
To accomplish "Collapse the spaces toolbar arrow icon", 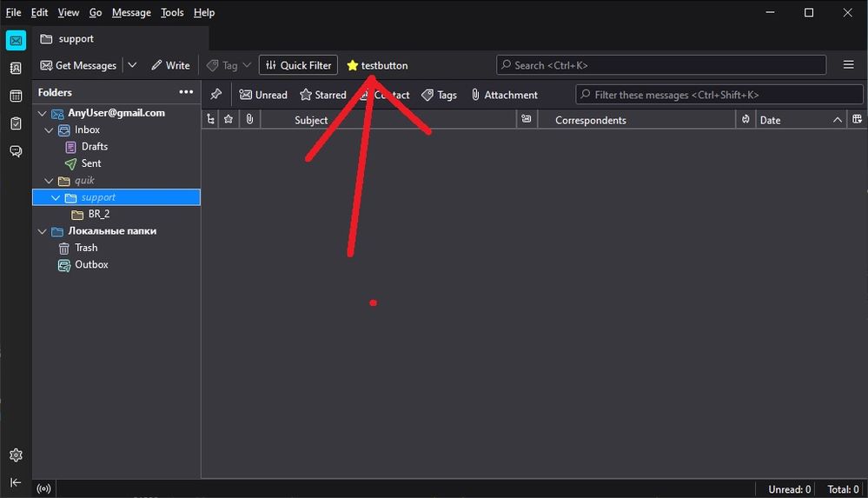I will pyautogui.click(x=16, y=482).
